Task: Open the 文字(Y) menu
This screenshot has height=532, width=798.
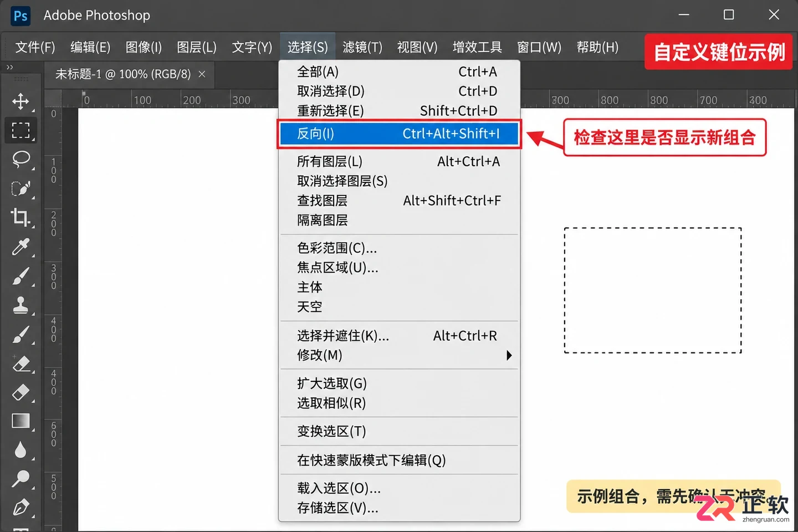Action: (x=252, y=47)
